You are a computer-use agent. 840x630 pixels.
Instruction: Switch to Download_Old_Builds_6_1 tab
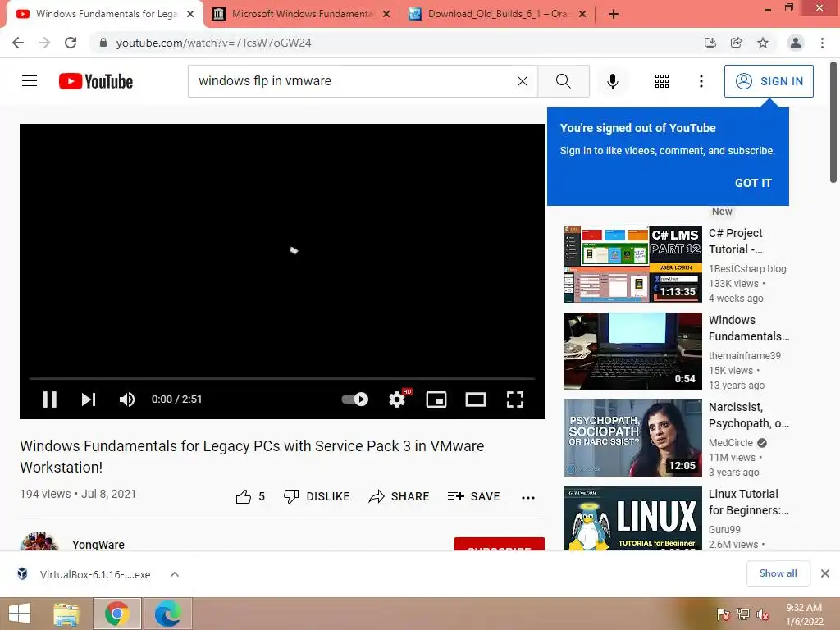[496, 14]
